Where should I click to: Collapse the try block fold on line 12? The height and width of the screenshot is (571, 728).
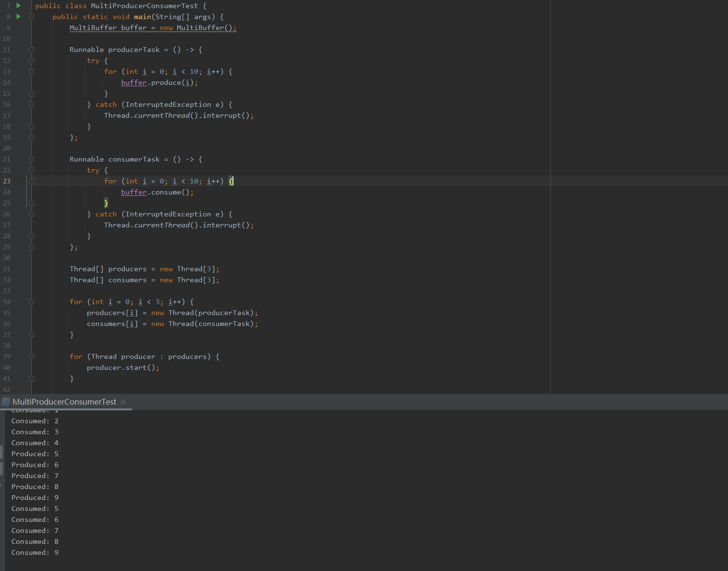[x=31, y=61]
